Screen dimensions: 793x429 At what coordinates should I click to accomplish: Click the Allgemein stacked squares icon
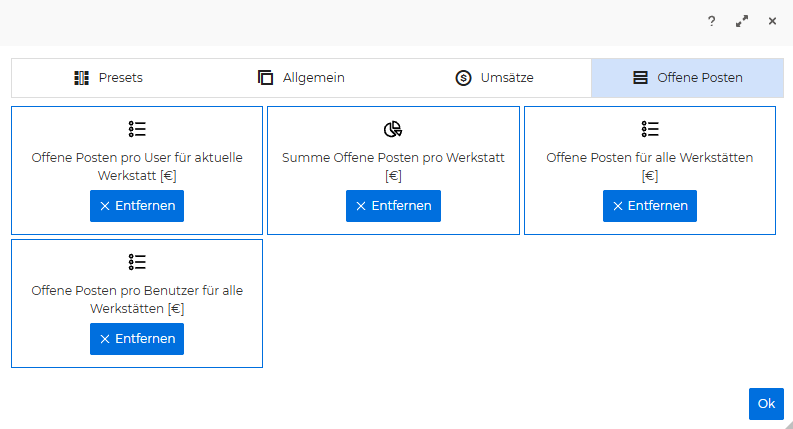(x=266, y=78)
